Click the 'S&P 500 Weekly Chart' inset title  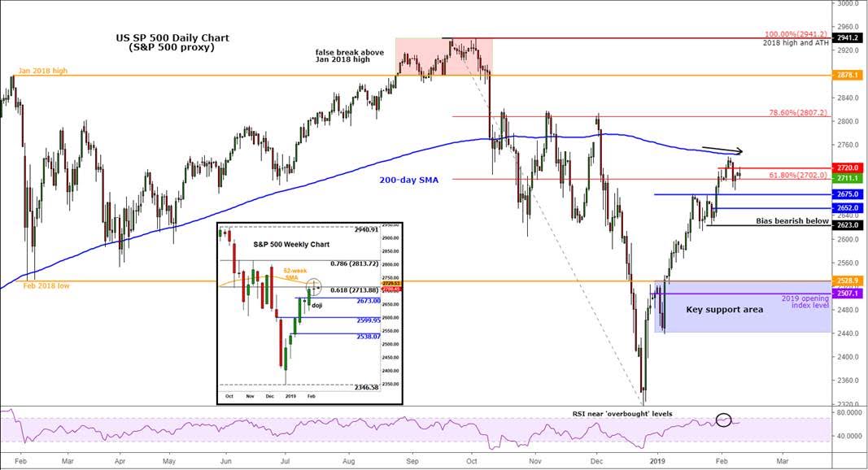point(291,244)
